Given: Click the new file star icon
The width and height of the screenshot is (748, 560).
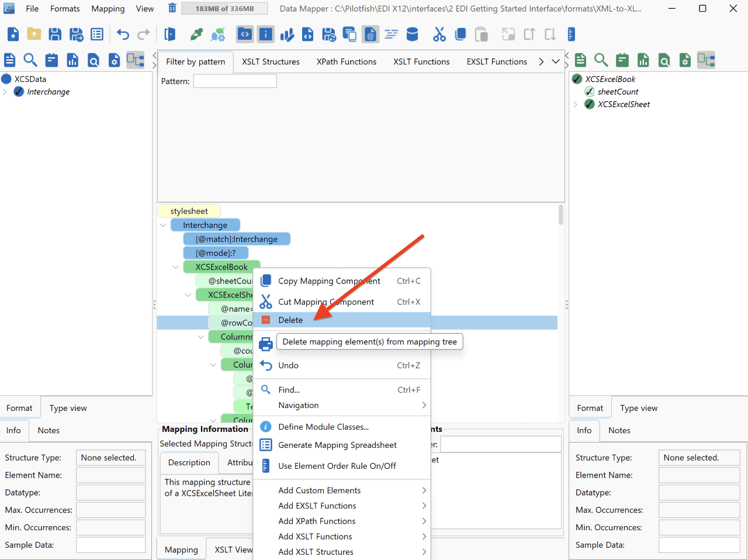Looking at the screenshot, I should (x=13, y=34).
